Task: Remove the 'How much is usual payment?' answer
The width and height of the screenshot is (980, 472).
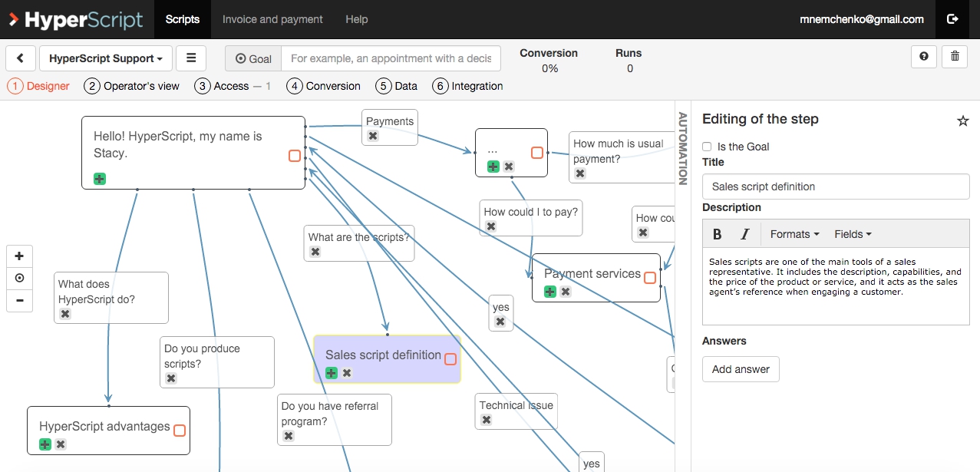Action: (580, 173)
